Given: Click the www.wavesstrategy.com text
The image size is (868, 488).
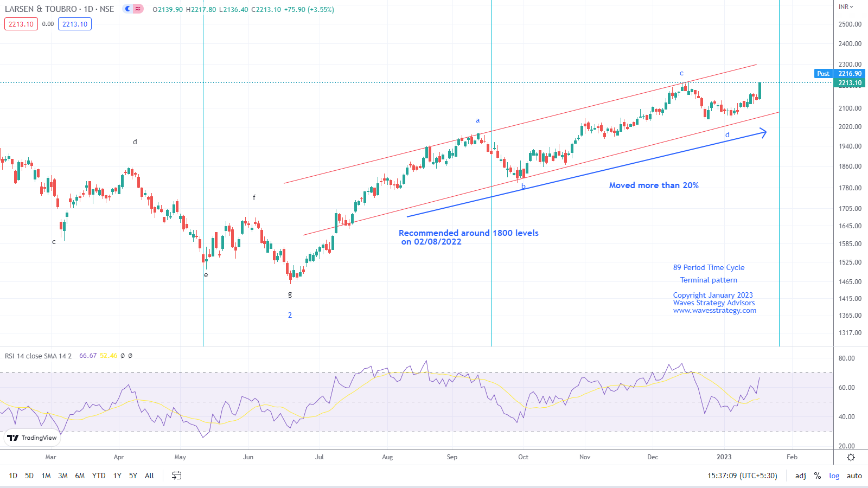Looking at the screenshot, I should pos(714,311).
